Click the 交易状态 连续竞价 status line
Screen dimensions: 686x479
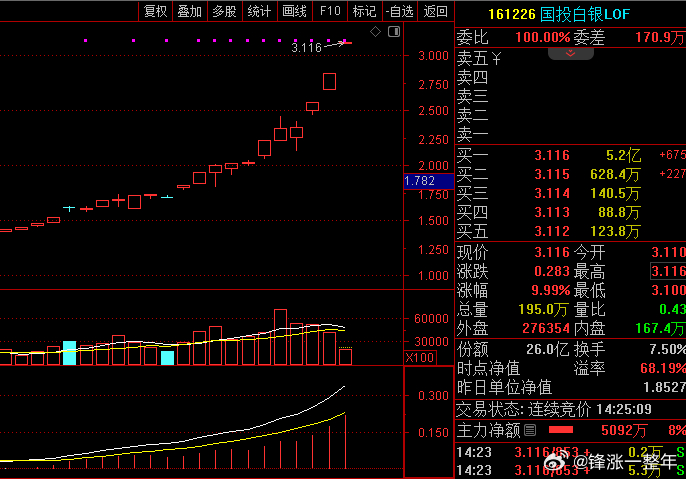(554, 409)
